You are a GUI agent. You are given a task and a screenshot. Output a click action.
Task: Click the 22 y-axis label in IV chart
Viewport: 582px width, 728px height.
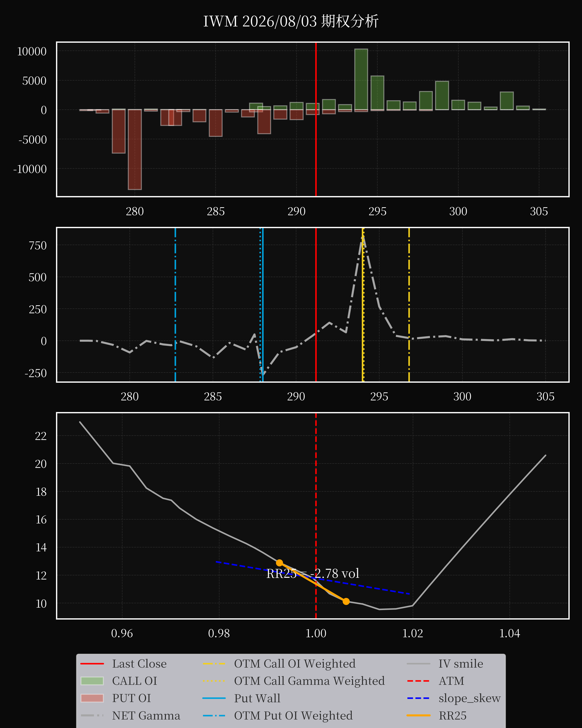tap(41, 436)
